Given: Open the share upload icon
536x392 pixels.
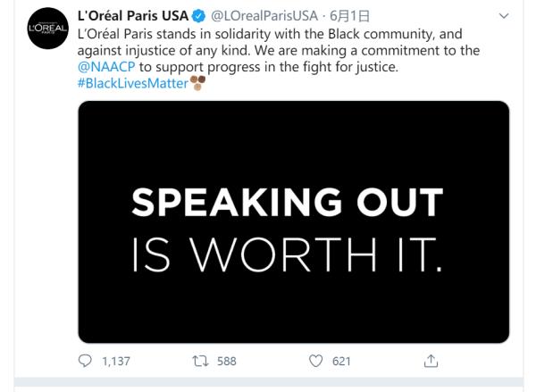Looking at the screenshot, I should (x=431, y=361).
